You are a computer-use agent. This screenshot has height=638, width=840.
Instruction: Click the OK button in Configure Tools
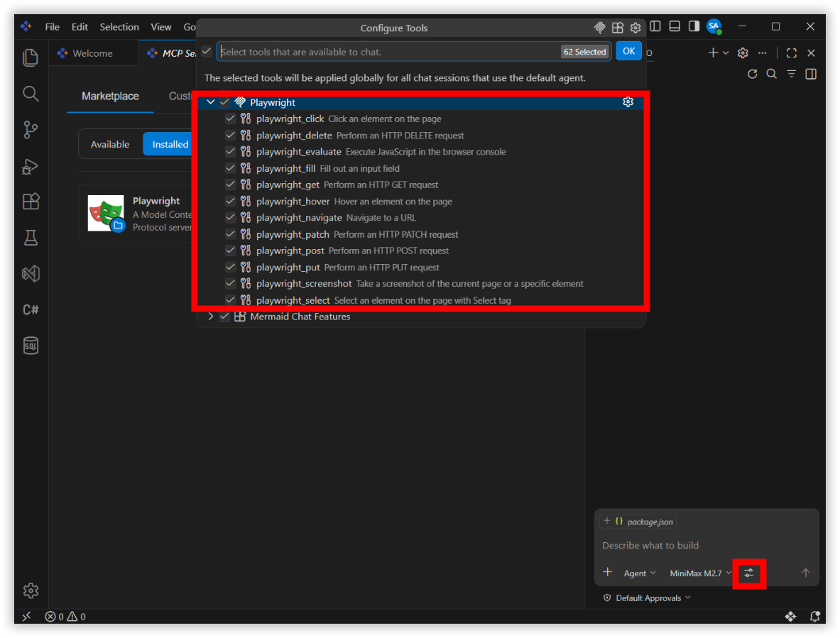(628, 51)
